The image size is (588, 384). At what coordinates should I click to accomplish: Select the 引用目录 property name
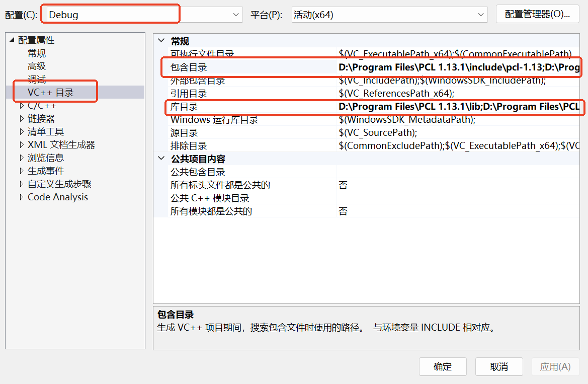click(x=189, y=94)
